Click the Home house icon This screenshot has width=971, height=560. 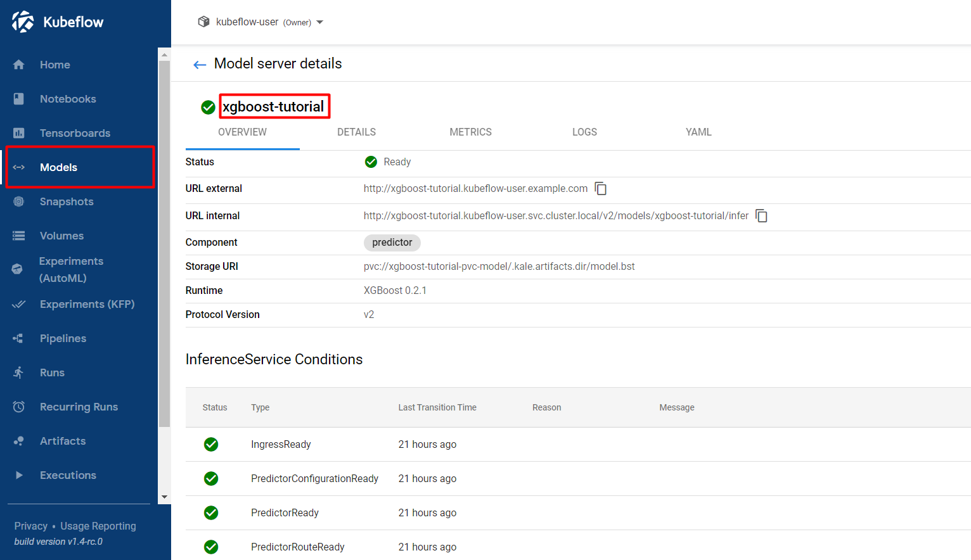pos(19,65)
